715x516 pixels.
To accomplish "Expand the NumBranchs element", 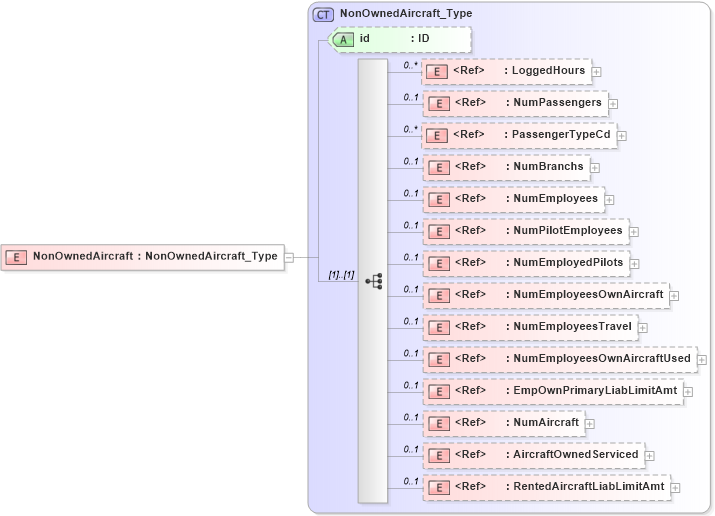I will coord(594,167).
